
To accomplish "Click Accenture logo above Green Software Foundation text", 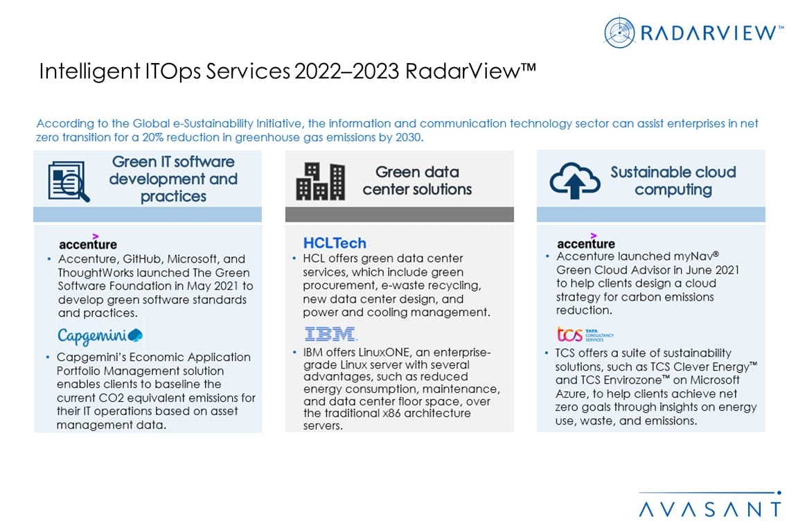I will pyautogui.click(x=88, y=242).
